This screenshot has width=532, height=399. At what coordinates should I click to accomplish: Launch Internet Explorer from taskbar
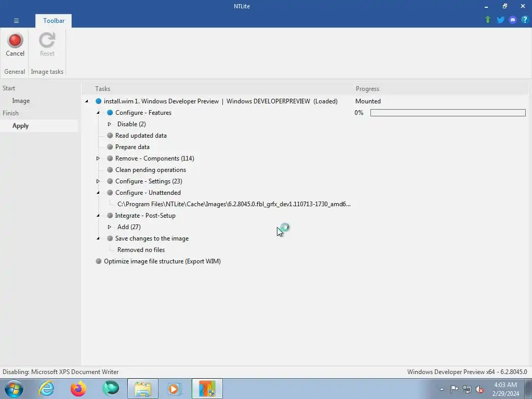coord(46,389)
